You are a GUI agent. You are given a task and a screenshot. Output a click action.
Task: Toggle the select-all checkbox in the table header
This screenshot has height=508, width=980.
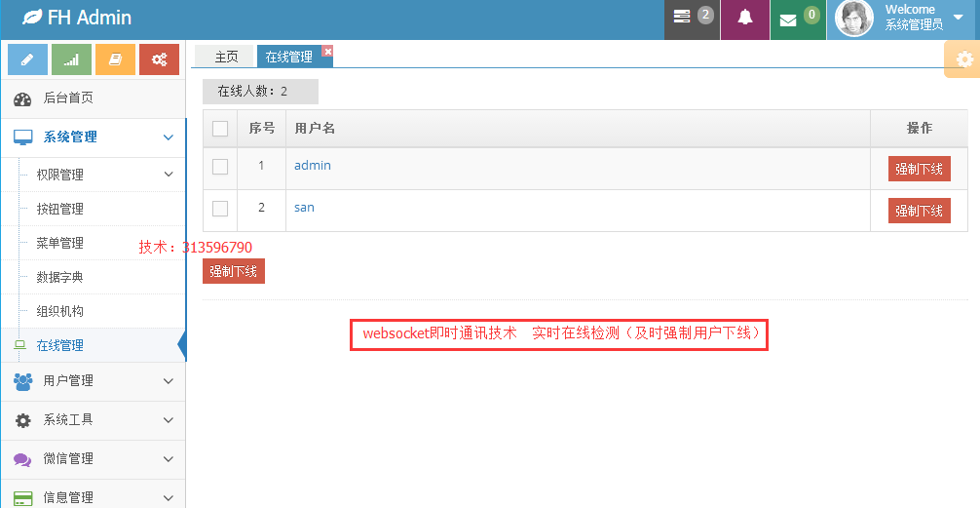[220, 129]
